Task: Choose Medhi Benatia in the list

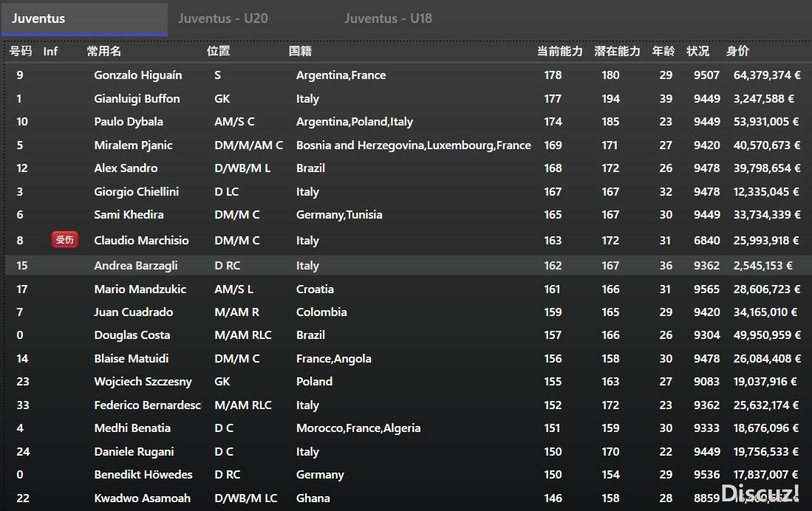Action: click(132, 428)
